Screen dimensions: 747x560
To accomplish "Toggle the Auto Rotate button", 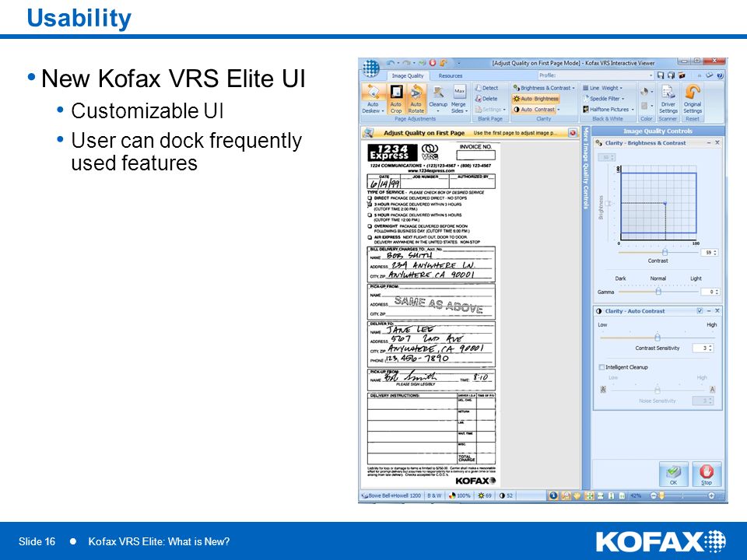I will (x=416, y=99).
